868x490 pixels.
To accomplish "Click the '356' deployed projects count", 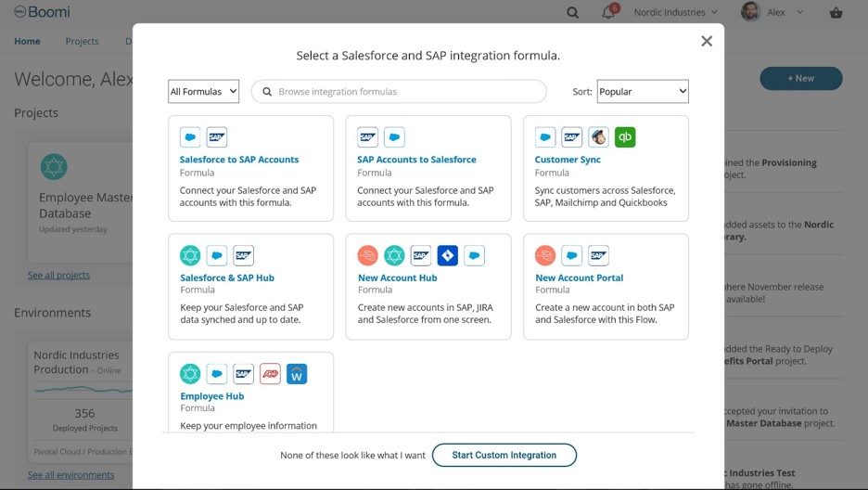I will (x=84, y=413).
